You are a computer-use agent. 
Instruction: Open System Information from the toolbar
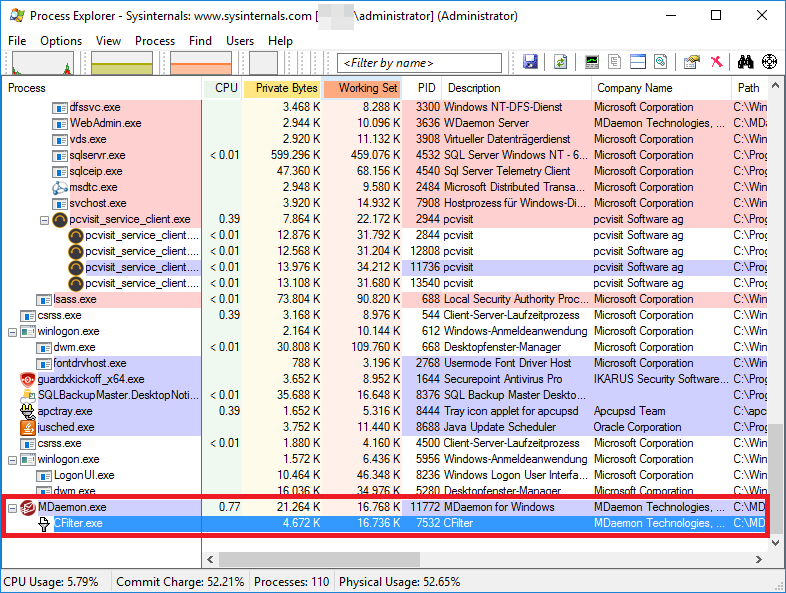[x=592, y=62]
